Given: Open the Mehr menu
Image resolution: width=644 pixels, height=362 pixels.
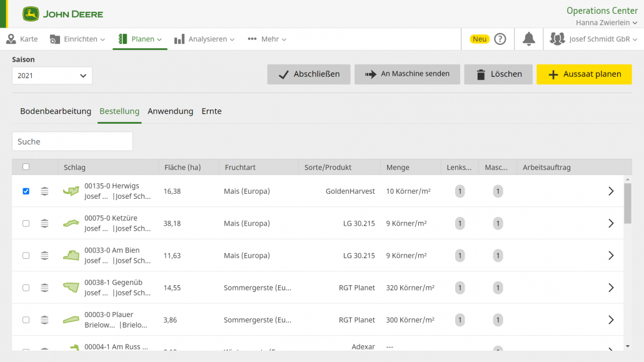Looking at the screenshot, I should 267,39.
